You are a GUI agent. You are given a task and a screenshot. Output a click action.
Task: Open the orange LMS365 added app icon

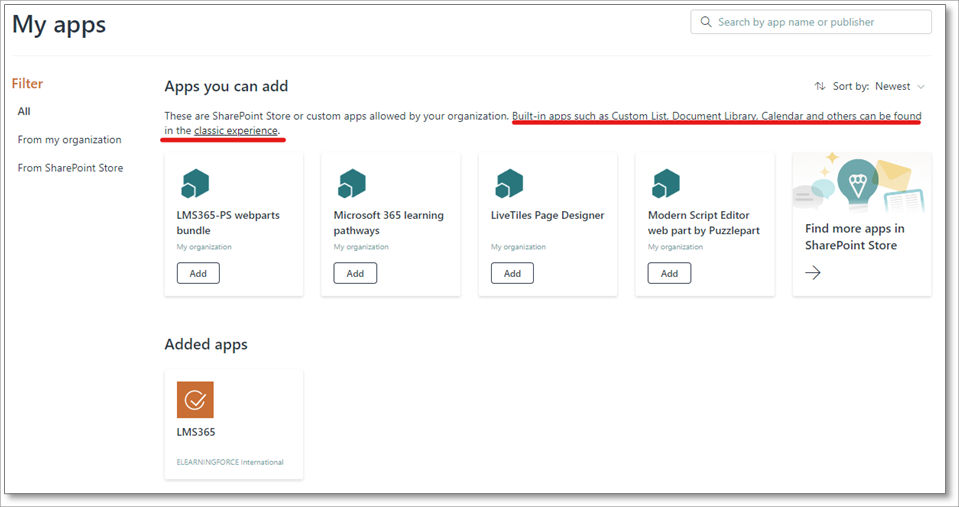click(x=195, y=400)
